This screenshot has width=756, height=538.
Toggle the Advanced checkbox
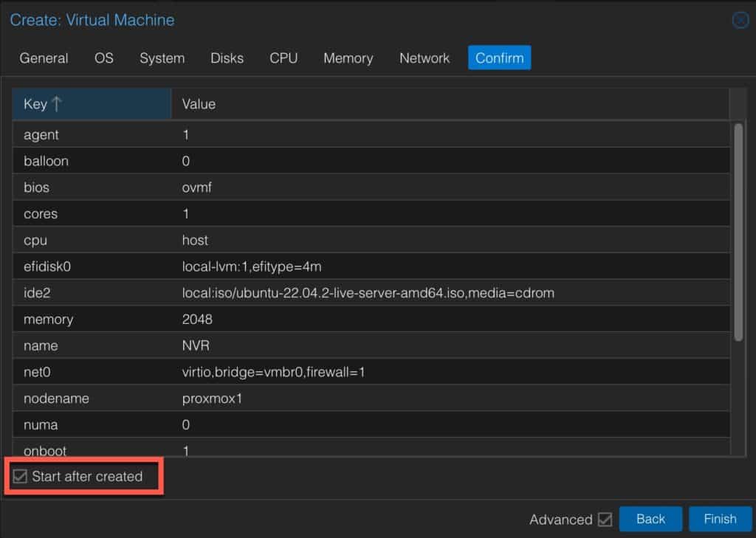(605, 520)
